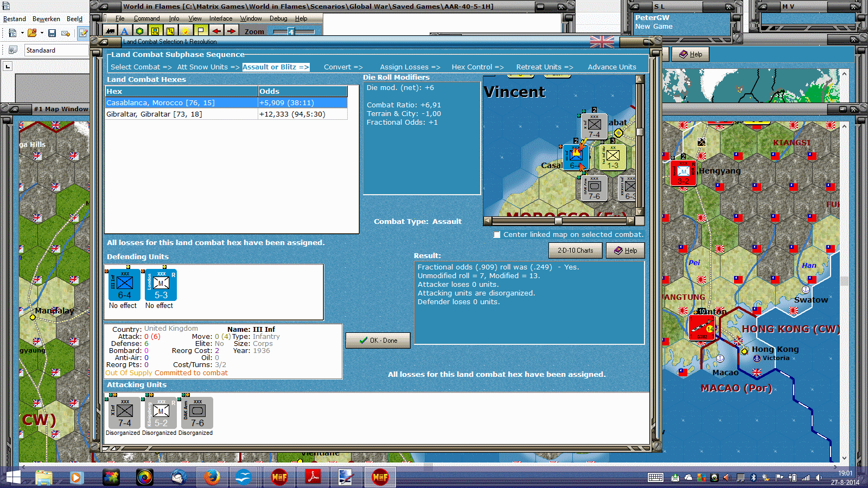Click the mini-map horizontal scrollbar thumb

[x=558, y=221]
